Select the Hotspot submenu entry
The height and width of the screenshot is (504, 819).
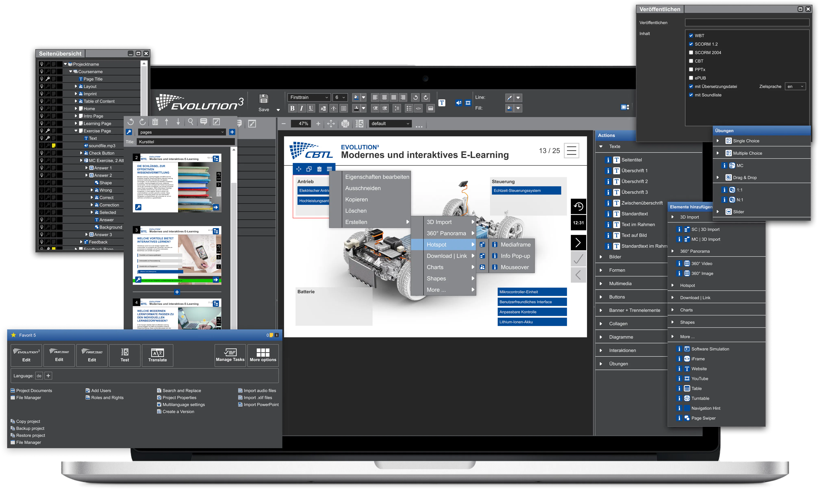coord(444,245)
